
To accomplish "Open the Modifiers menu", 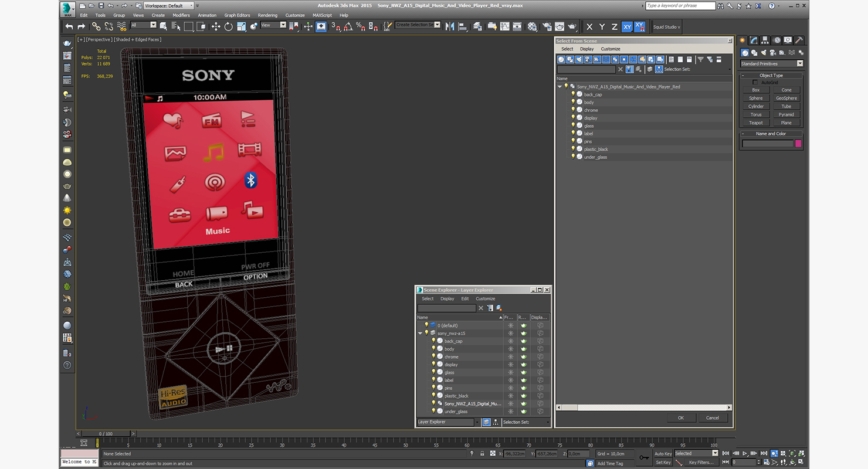I will pyautogui.click(x=181, y=15).
